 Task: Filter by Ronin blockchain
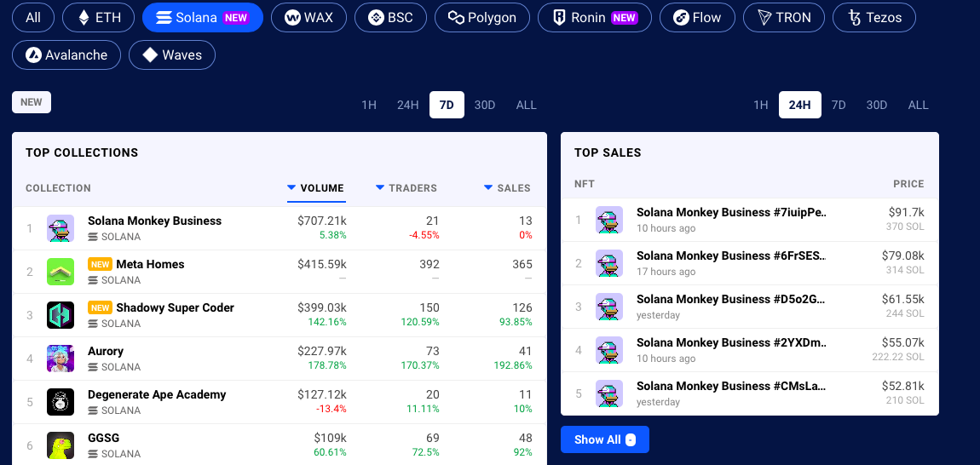click(x=594, y=18)
